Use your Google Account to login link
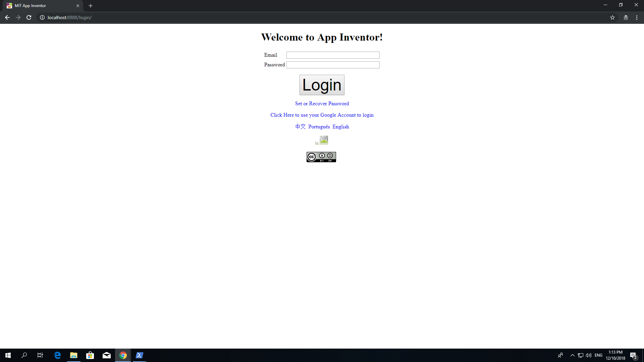Viewport: 644px width, 362px height. coord(322,115)
